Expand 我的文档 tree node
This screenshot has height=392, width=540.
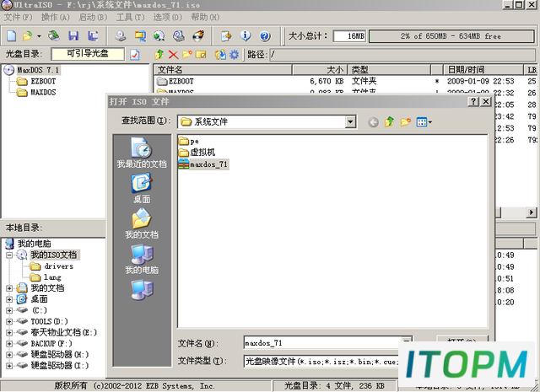pyautogui.click(x=9, y=288)
